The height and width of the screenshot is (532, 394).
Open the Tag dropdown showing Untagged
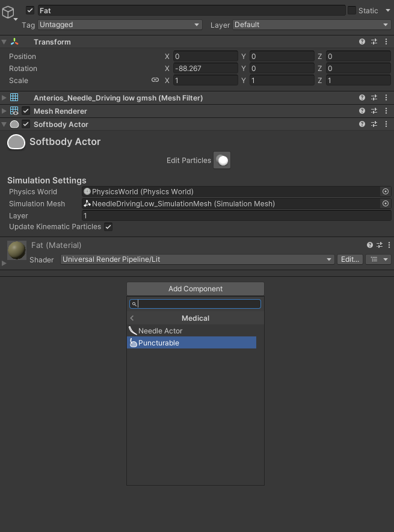point(120,25)
